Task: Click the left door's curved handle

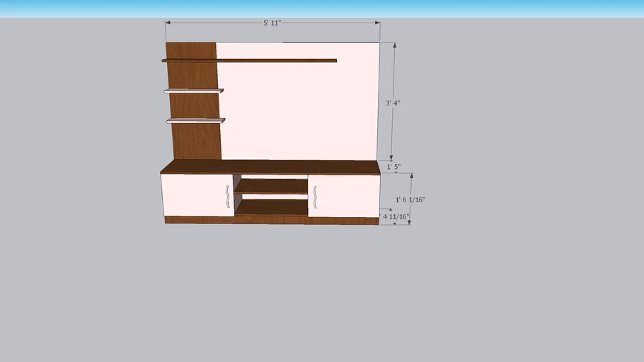Action: pos(227,197)
